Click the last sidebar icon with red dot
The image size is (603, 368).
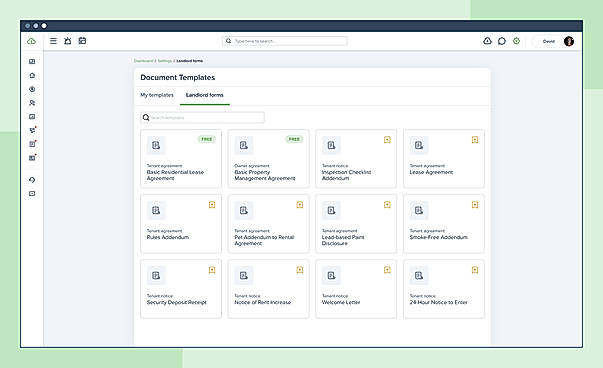tap(33, 158)
